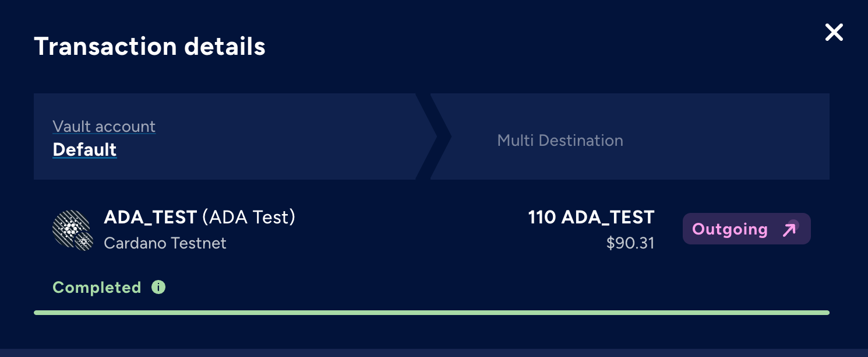Click the Outgoing label text

tap(730, 229)
